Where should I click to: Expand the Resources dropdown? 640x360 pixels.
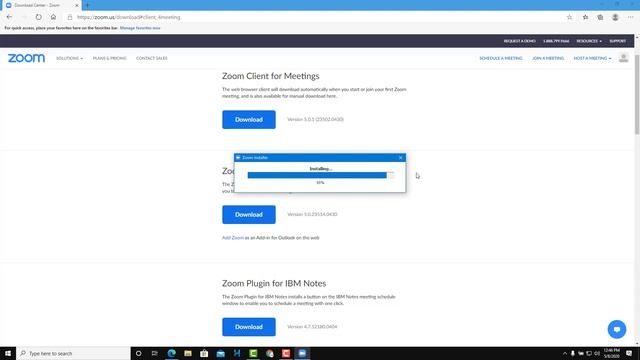[589, 41]
